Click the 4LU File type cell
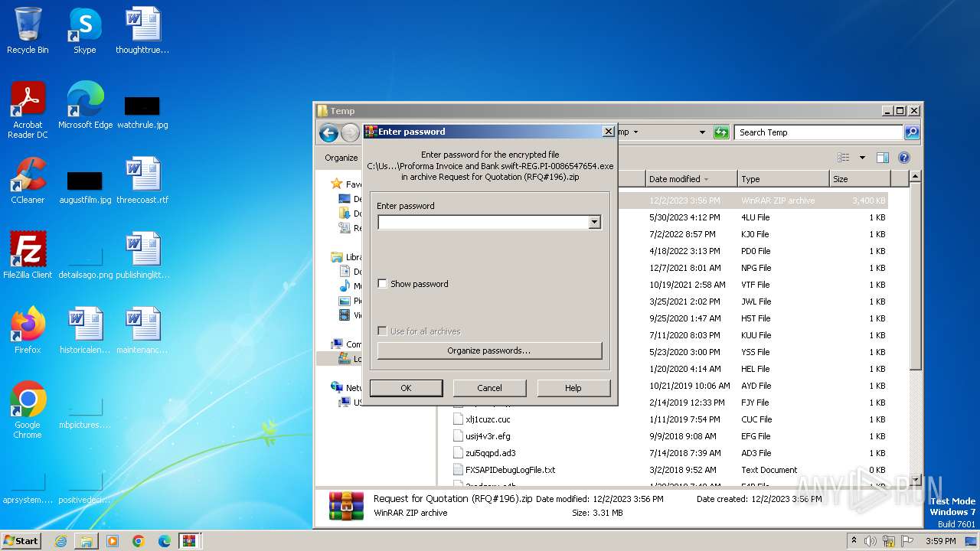 tap(755, 217)
